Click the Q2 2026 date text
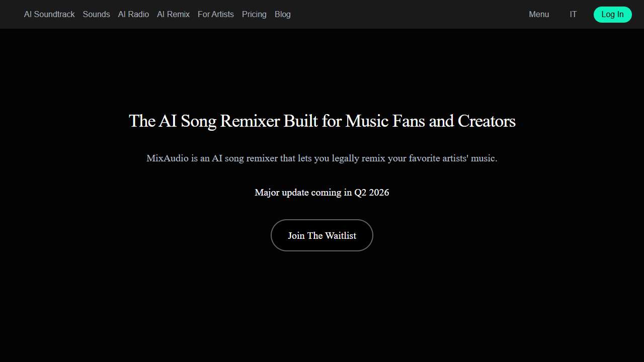This screenshot has height=362, width=644. pos(371,193)
